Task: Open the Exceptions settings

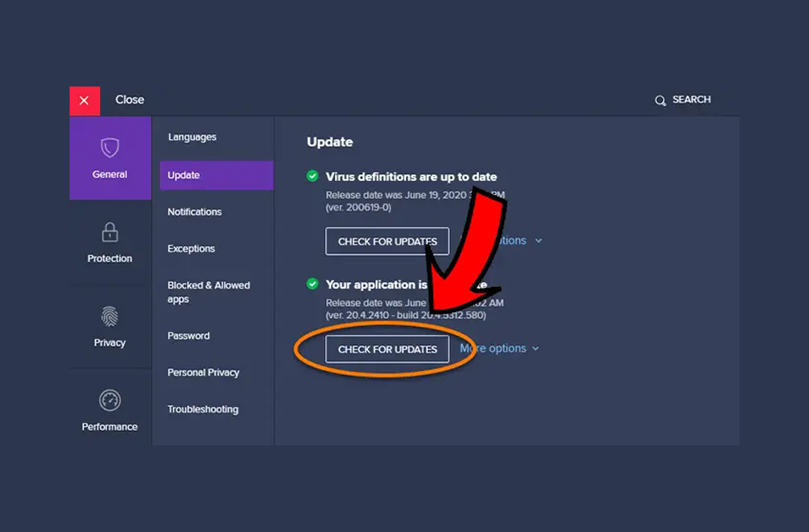Action: [191, 249]
